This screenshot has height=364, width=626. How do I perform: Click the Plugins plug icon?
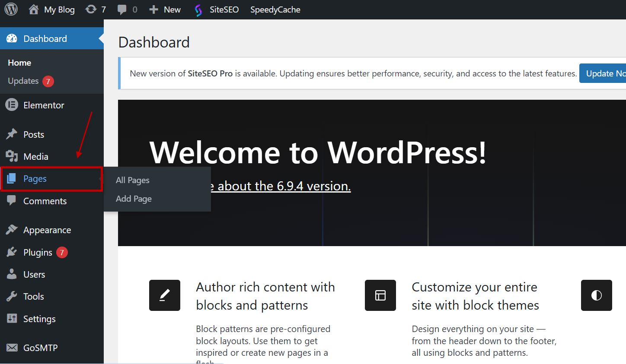pos(12,252)
